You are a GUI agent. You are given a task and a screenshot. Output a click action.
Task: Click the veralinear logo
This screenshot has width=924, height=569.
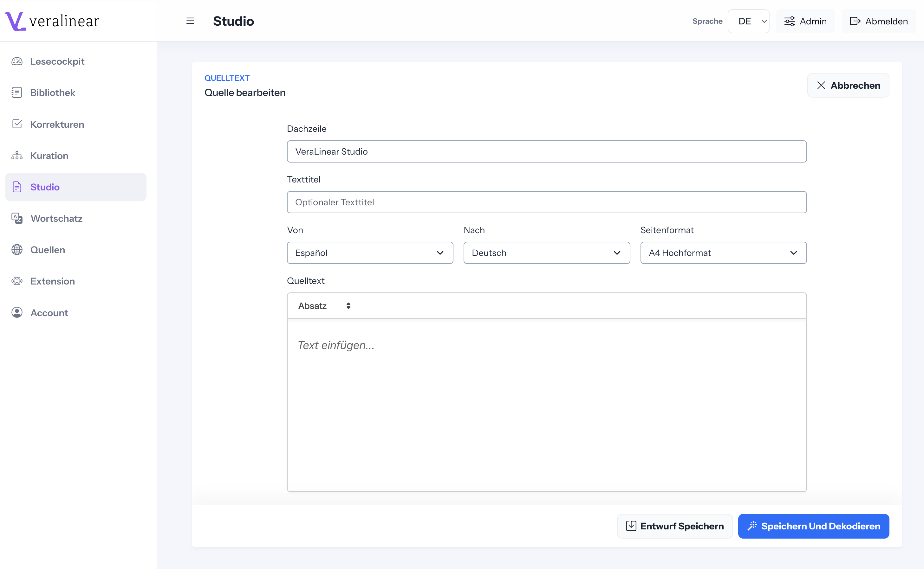click(x=52, y=21)
